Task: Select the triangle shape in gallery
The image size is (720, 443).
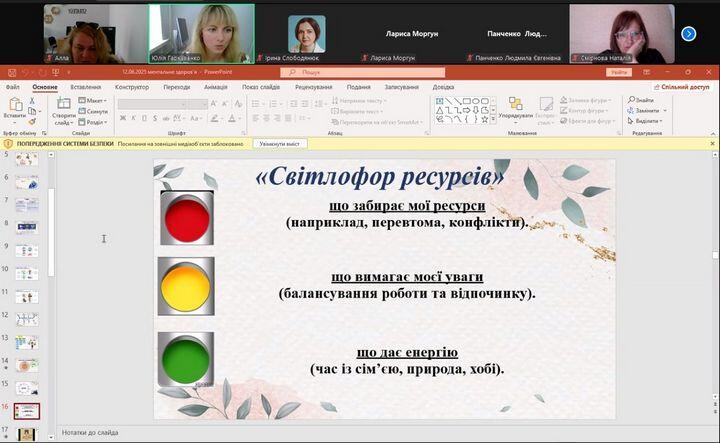Action: tap(439, 110)
